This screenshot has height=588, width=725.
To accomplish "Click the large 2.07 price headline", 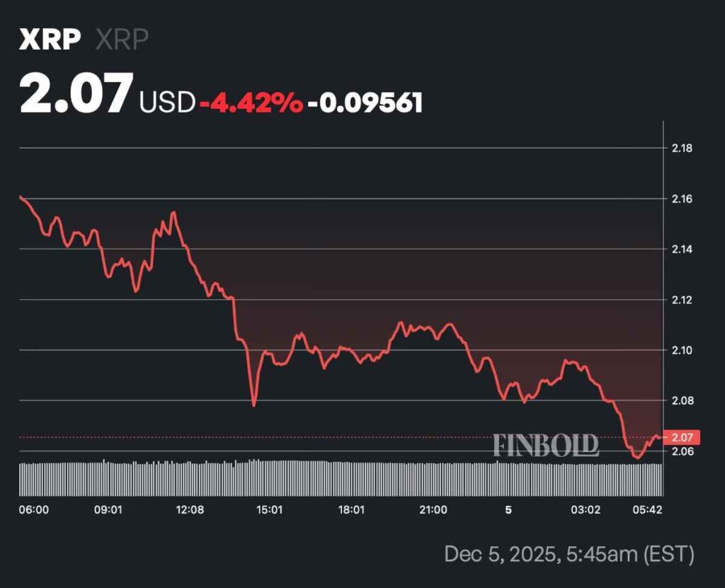I will tap(76, 96).
